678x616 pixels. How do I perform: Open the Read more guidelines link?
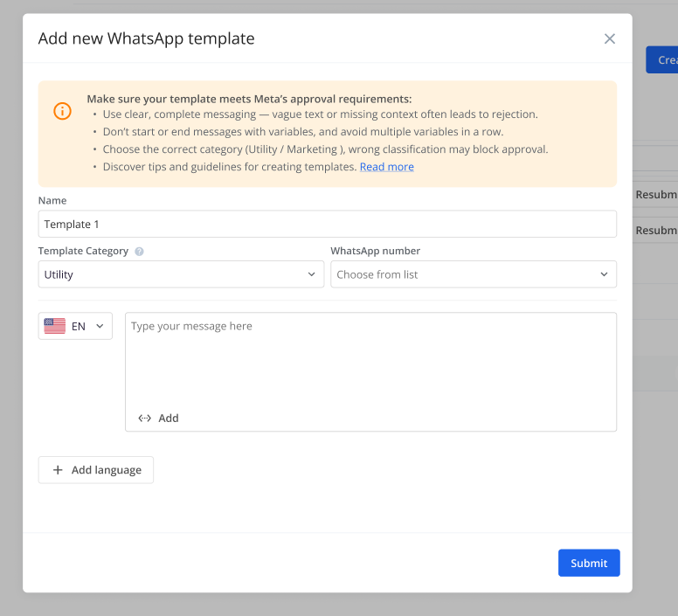tap(386, 167)
